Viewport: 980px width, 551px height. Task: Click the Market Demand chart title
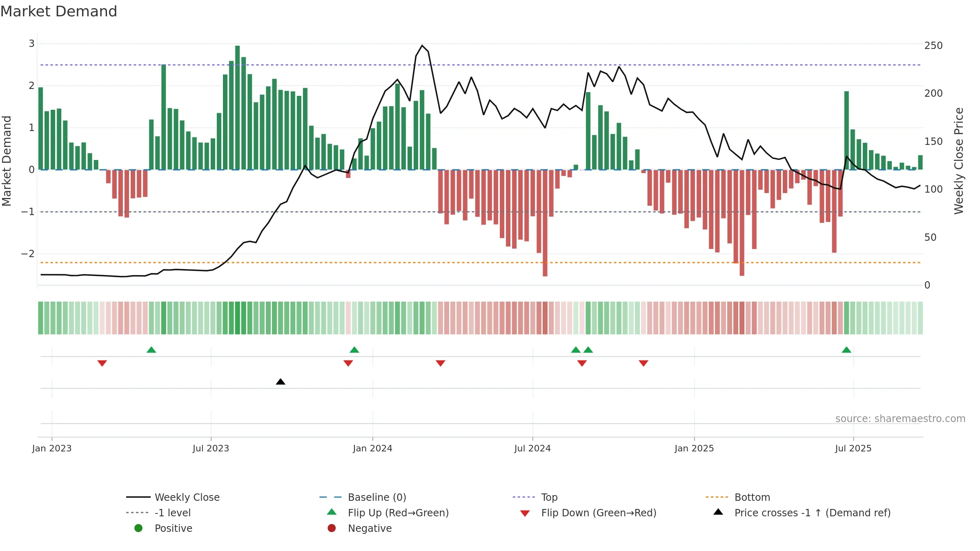click(x=59, y=11)
